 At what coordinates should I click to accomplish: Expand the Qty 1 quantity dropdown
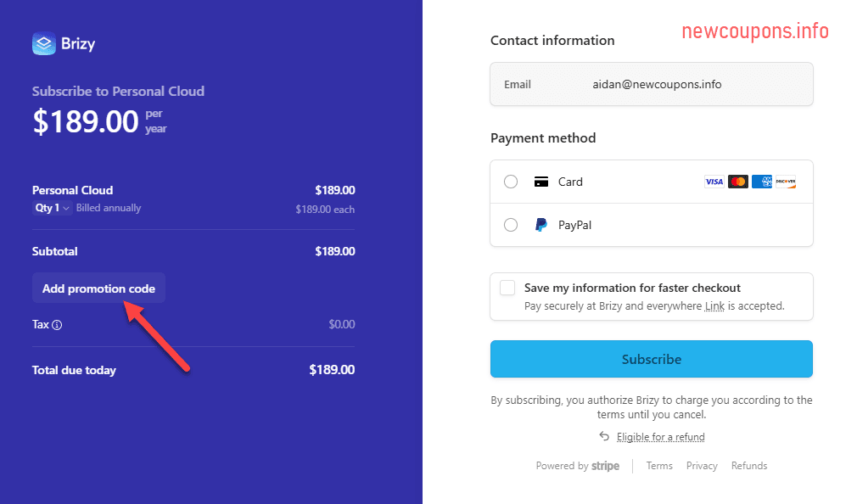coord(52,207)
